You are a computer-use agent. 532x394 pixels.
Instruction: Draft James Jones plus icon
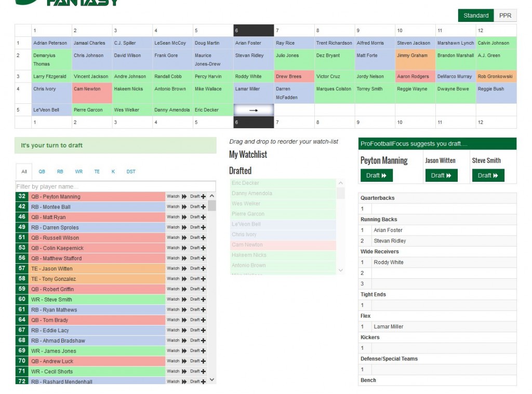(x=203, y=350)
